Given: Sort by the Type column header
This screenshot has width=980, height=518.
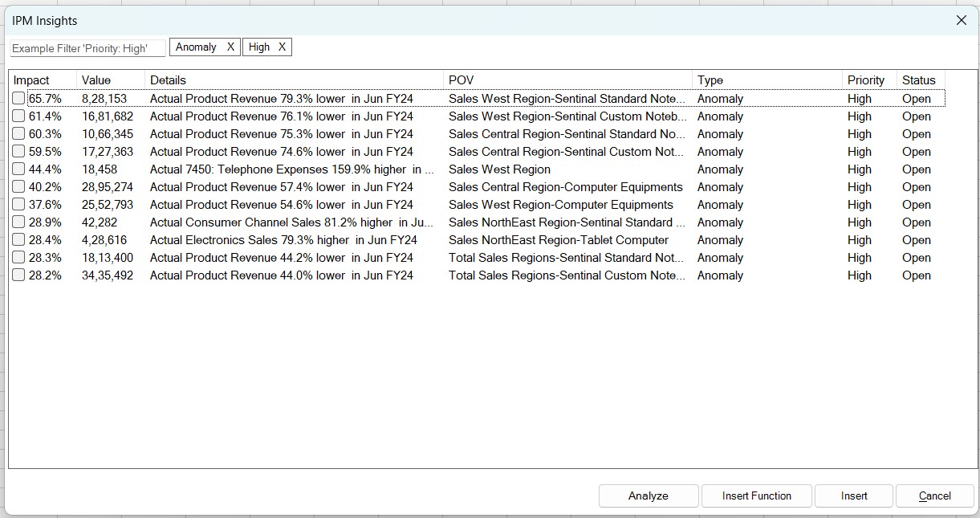Looking at the screenshot, I should (x=767, y=80).
